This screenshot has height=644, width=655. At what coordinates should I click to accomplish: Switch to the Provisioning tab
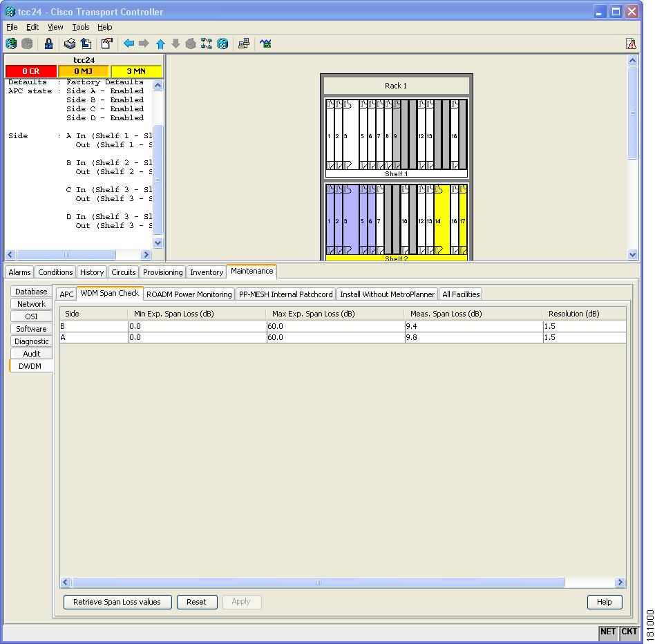click(x=162, y=272)
